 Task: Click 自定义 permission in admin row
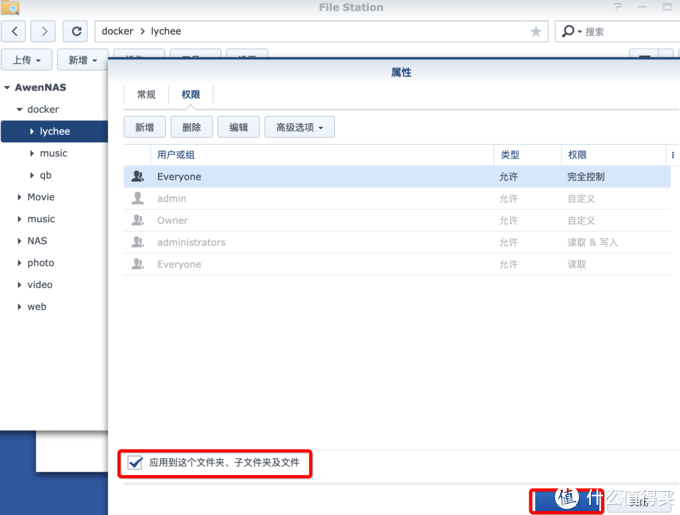coord(581,199)
